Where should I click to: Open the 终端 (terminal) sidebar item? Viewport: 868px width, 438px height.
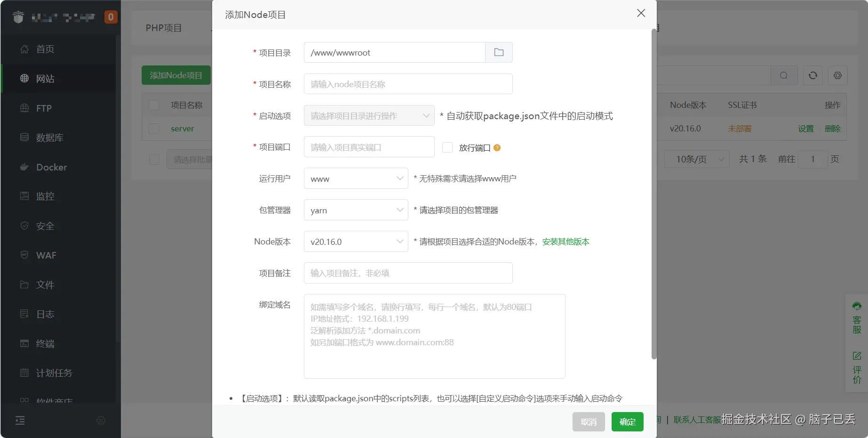pos(46,343)
